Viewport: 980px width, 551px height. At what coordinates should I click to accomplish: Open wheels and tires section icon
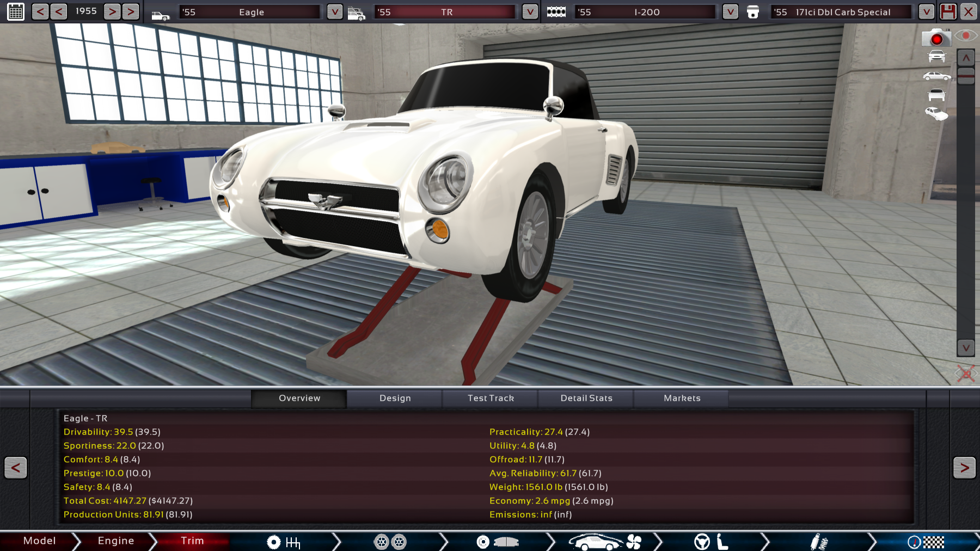coord(390,542)
